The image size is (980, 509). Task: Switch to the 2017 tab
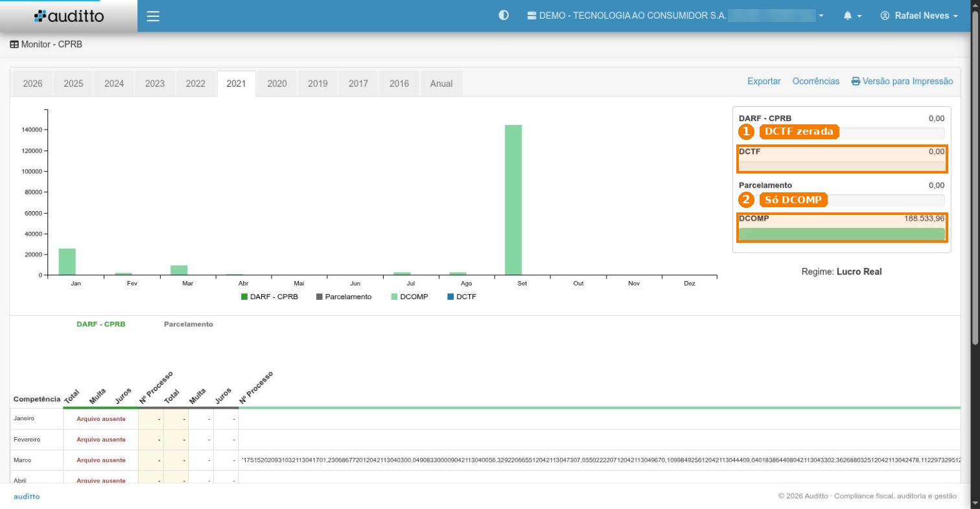click(x=358, y=84)
